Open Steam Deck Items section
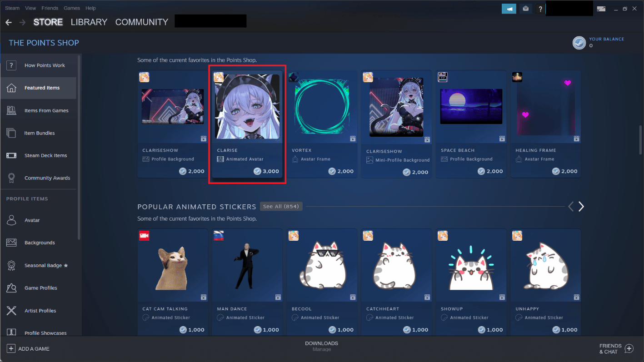The height and width of the screenshot is (362, 644). [38, 155]
